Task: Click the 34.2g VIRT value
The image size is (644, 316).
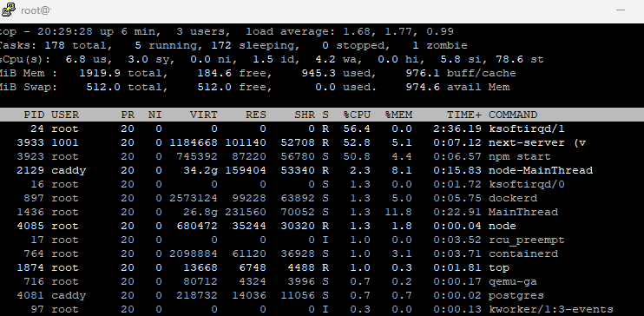Action: (200, 170)
